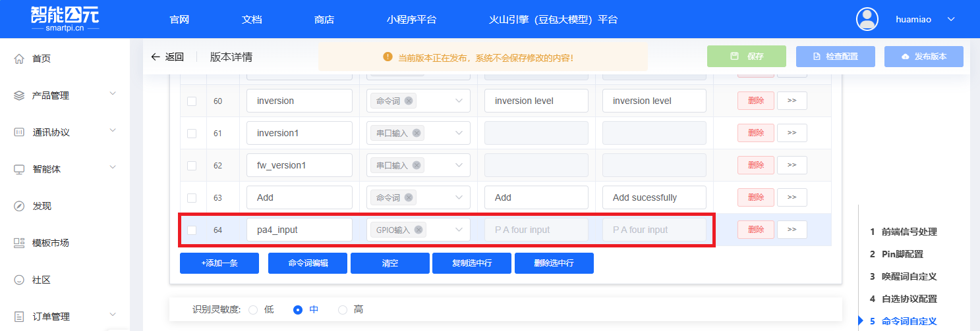The image size is (980, 331).
Task: Open the 文档 top navigation item
Action: (x=252, y=19)
